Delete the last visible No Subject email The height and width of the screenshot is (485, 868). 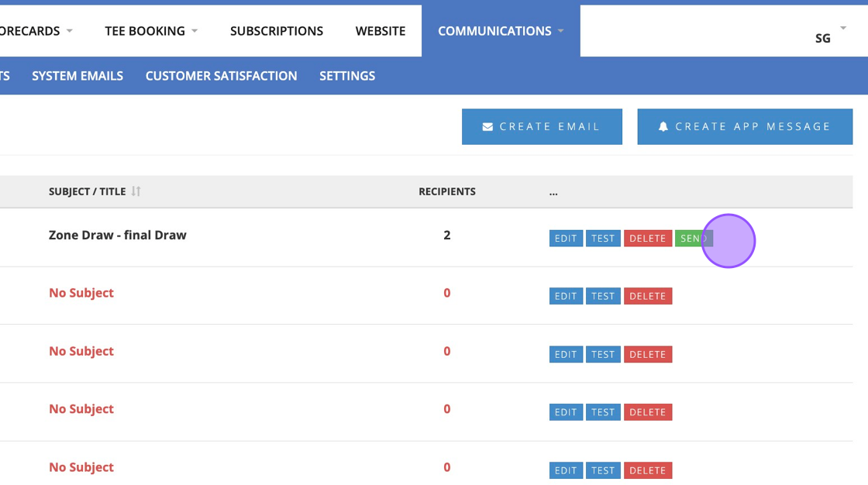click(647, 470)
